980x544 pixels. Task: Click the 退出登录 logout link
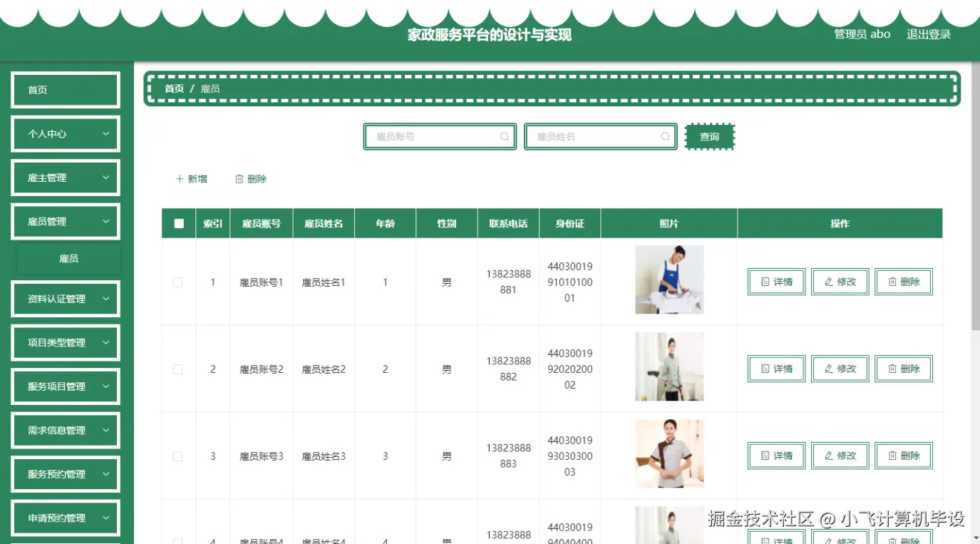click(x=928, y=34)
